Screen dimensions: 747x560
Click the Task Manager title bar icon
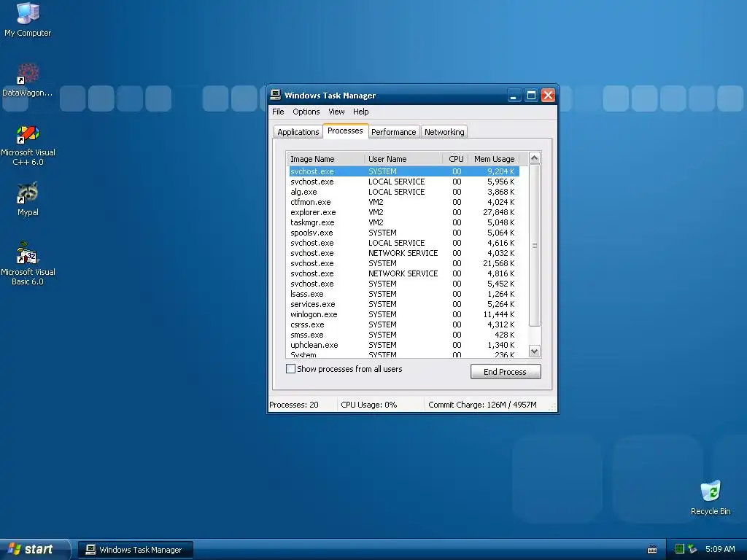coord(275,95)
